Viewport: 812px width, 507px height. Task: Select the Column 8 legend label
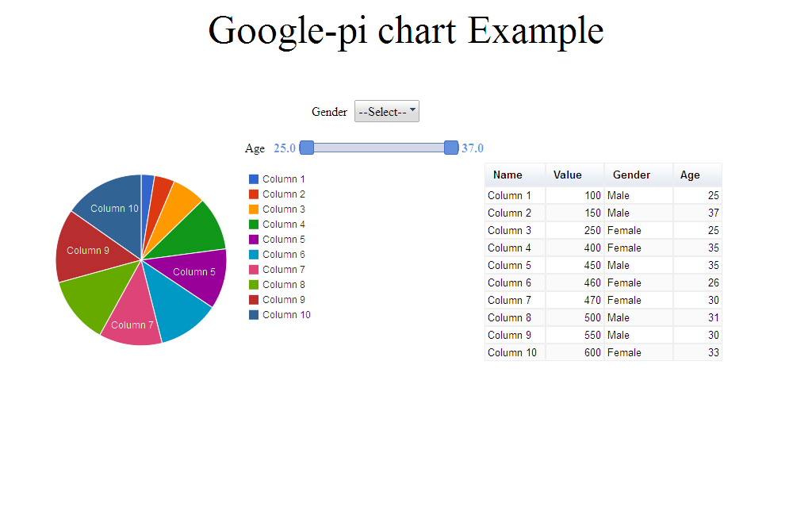pyautogui.click(x=284, y=285)
